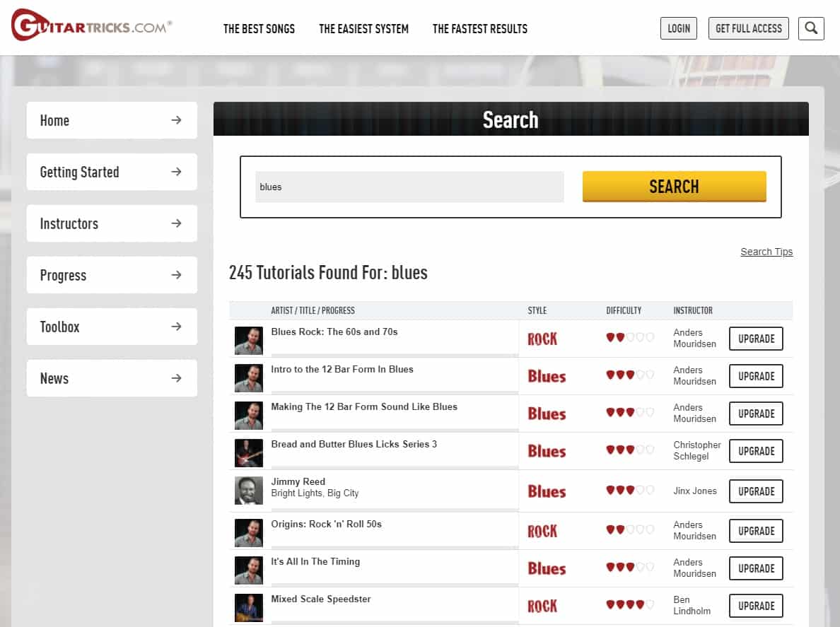Click the search field containing 'blues'

click(409, 187)
